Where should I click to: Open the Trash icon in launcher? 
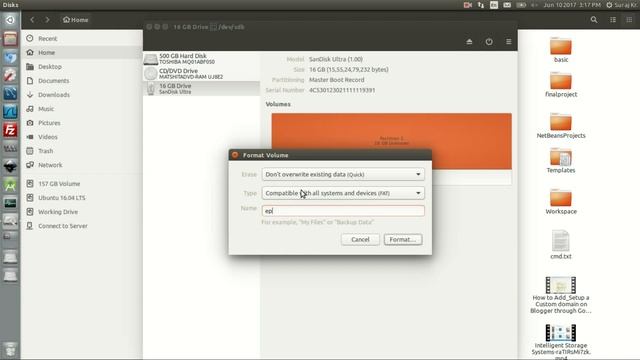click(x=10, y=350)
